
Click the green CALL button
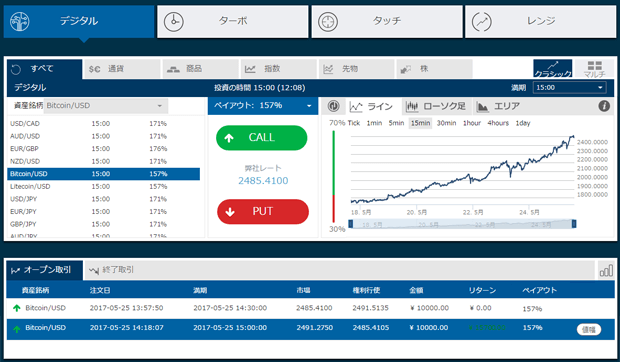click(x=261, y=138)
